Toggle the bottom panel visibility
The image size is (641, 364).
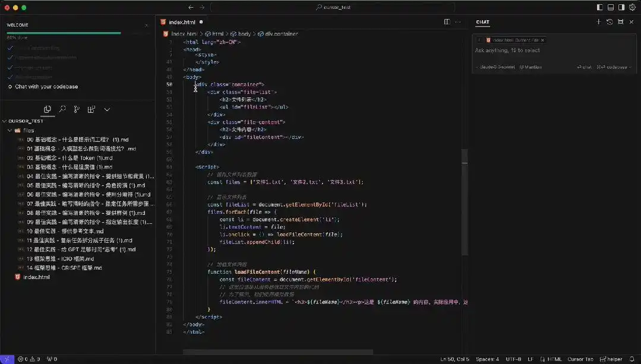[x=611, y=7]
